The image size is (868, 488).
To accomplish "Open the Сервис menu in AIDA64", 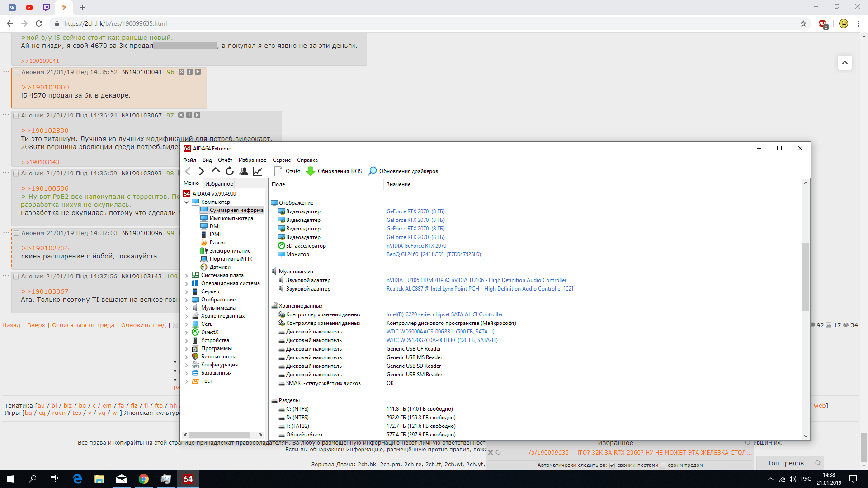I will tap(281, 160).
